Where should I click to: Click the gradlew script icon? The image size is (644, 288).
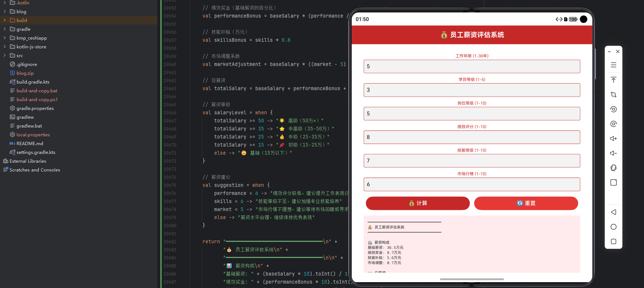(x=12, y=117)
